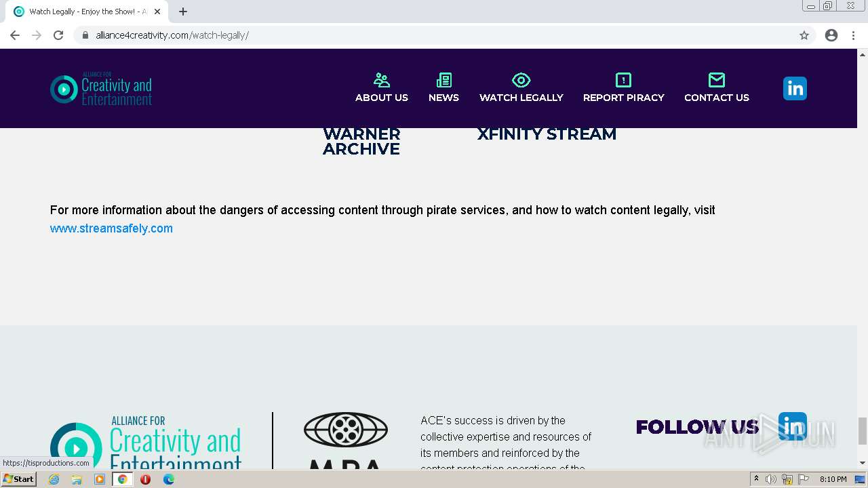Open File Explorer from taskbar

pos(77,479)
